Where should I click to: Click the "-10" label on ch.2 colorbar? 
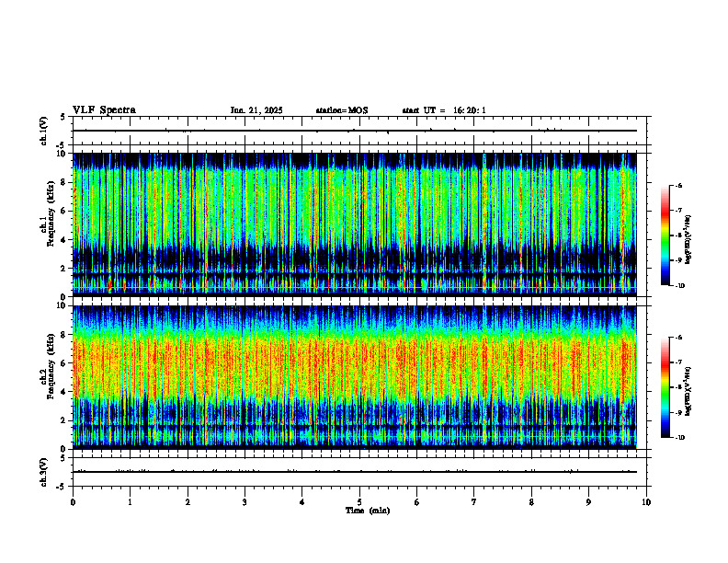pos(680,438)
